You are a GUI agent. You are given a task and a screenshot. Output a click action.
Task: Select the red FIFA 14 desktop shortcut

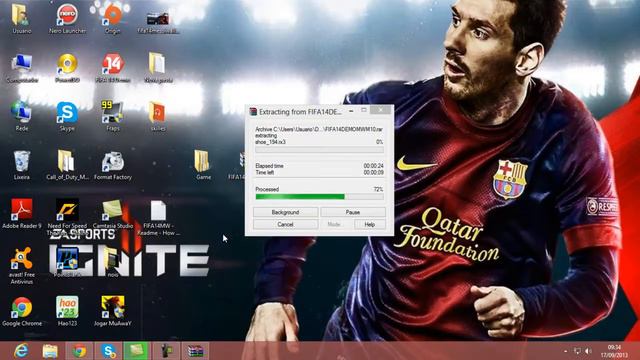(113, 68)
